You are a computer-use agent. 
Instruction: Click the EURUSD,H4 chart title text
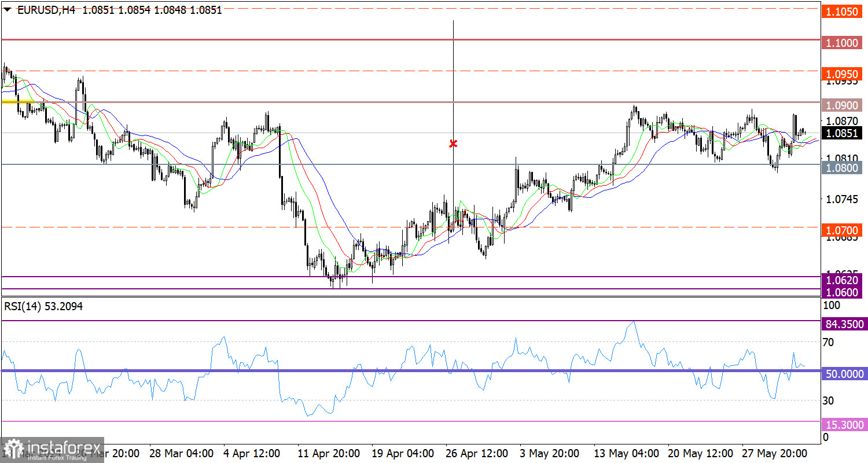(47, 10)
